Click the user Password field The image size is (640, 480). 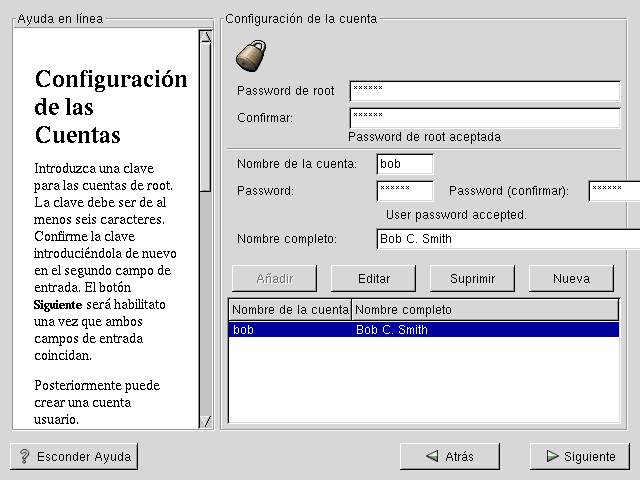click(405, 191)
